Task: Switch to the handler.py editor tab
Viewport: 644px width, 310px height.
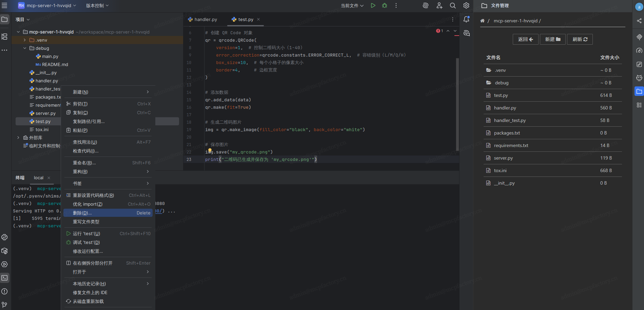Action: (203, 20)
